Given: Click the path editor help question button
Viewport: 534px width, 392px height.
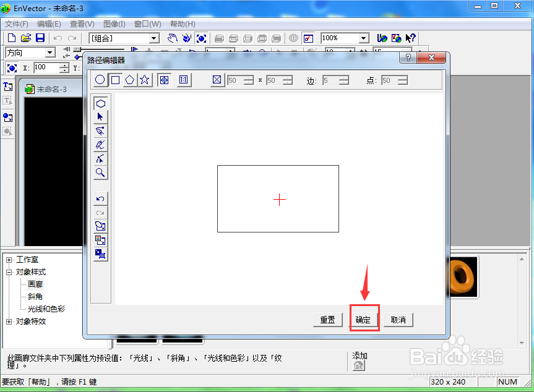Looking at the screenshot, I should tap(408, 58).
